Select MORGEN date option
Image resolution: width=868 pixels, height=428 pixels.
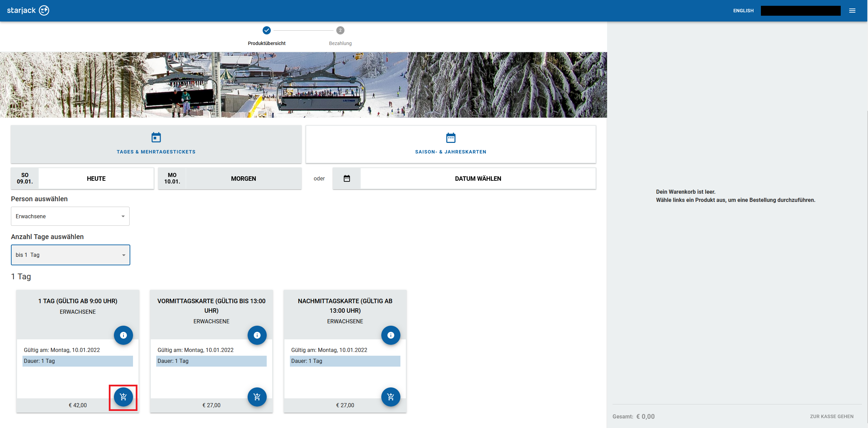(243, 178)
